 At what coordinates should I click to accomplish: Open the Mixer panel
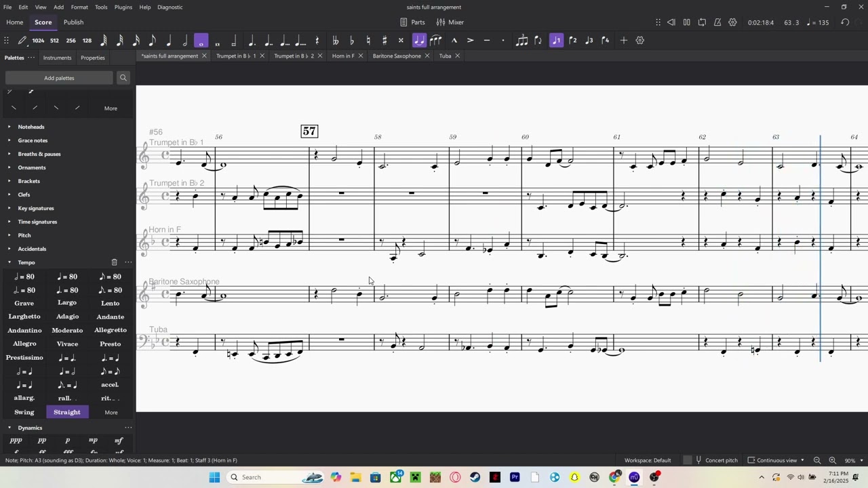click(450, 22)
